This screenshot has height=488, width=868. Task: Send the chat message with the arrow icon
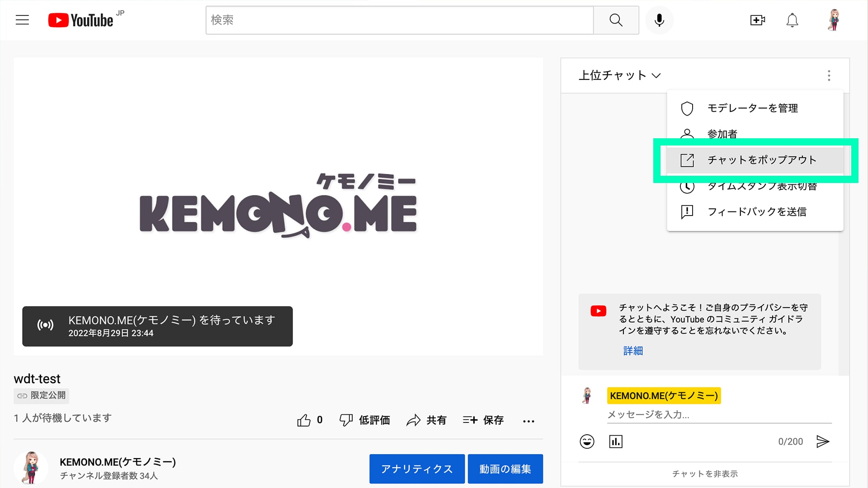pyautogui.click(x=824, y=441)
